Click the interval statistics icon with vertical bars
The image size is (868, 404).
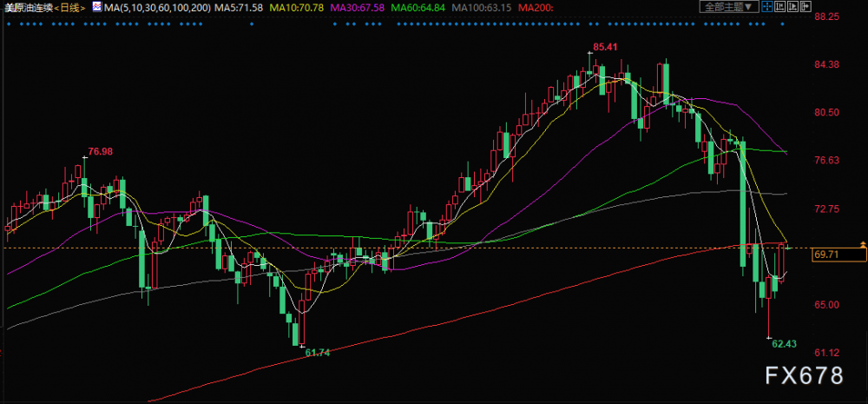pyautogui.click(x=780, y=7)
